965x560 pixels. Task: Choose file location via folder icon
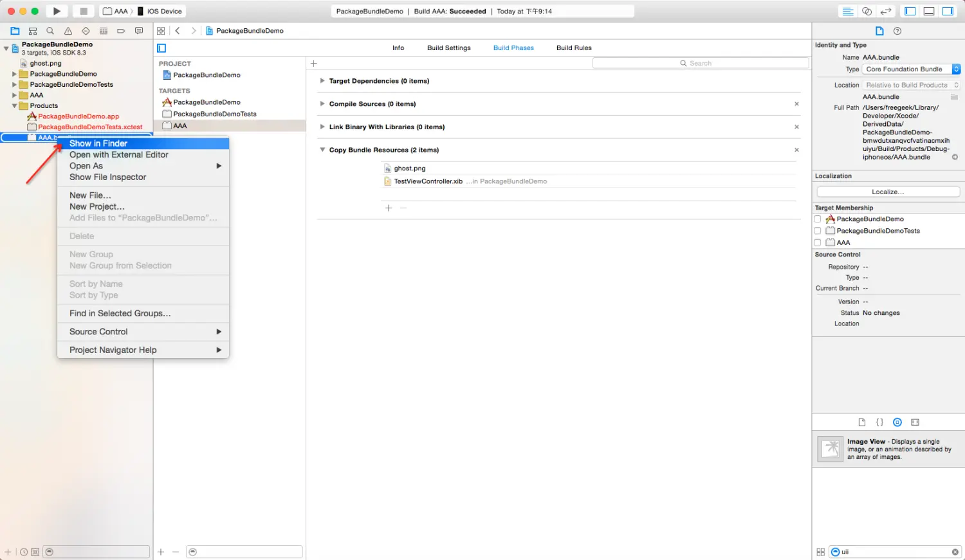coord(955,97)
